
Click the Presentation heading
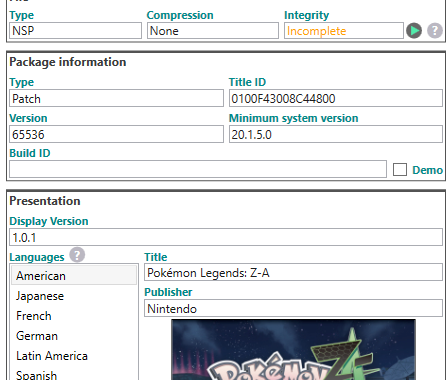(x=45, y=201)
